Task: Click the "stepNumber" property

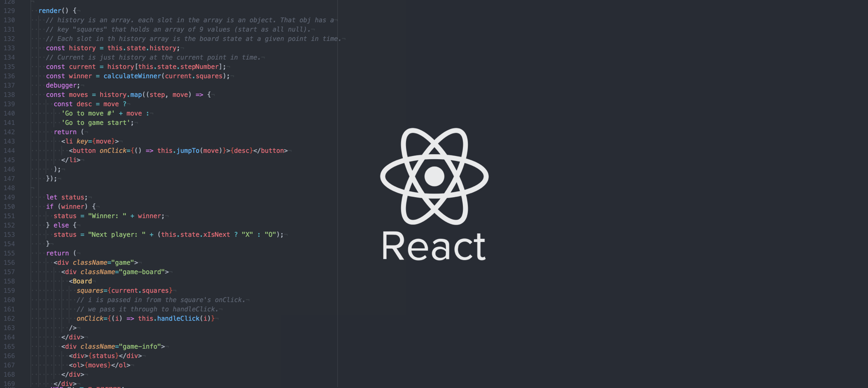Action: click(x=199, y=66)
